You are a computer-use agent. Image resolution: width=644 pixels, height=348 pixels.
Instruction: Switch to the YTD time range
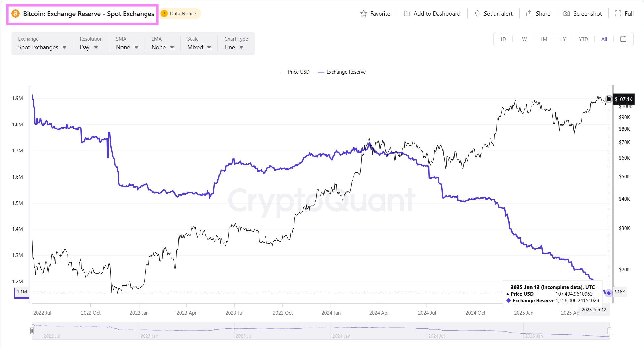tap(583, 39)
